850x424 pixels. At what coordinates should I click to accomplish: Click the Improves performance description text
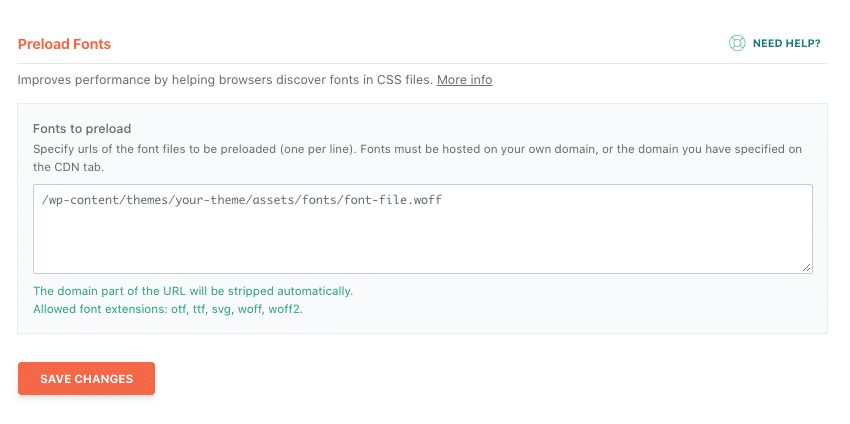coord(225,79)
